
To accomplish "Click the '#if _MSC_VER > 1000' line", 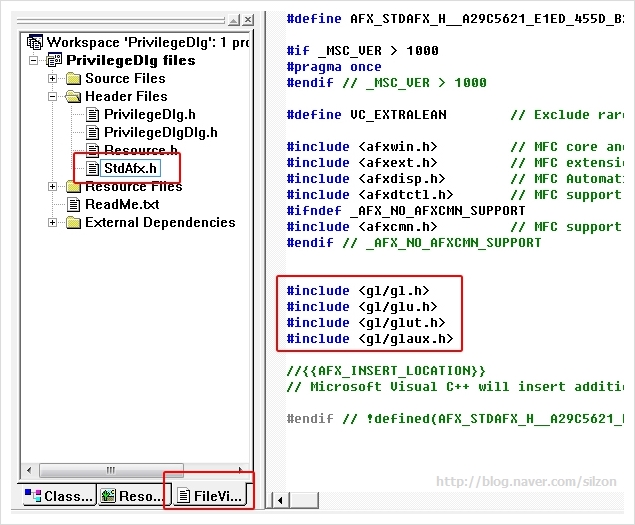I will click(x=362, y=51).
